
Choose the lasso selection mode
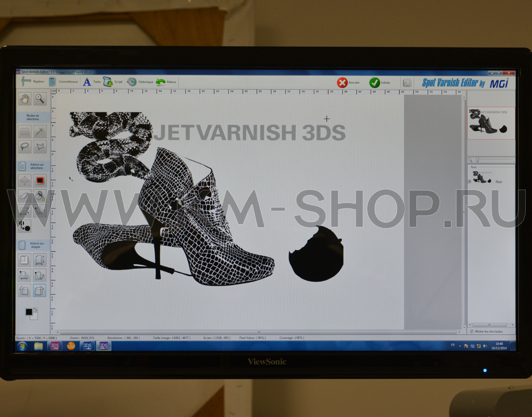click(x=25, y=146)
